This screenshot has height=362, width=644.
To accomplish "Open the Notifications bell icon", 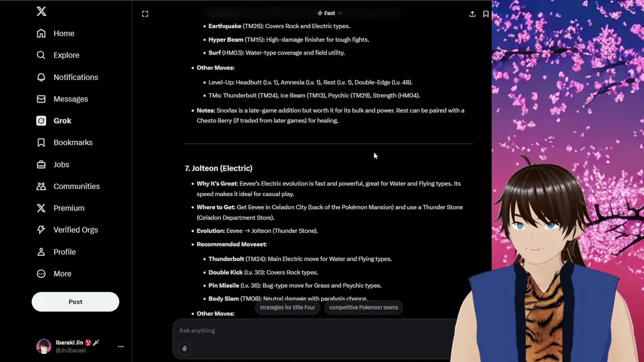I will (x=41, y=77).
